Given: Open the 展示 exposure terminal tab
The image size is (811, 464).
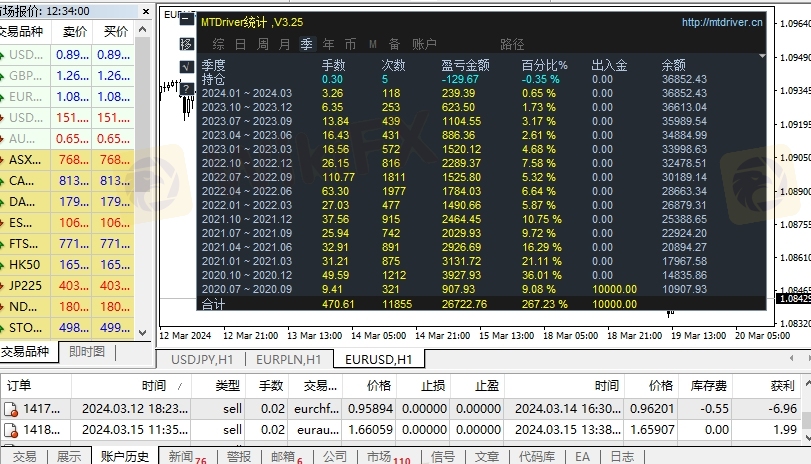Looking at the screenshot, I should [x=69, y=456].
